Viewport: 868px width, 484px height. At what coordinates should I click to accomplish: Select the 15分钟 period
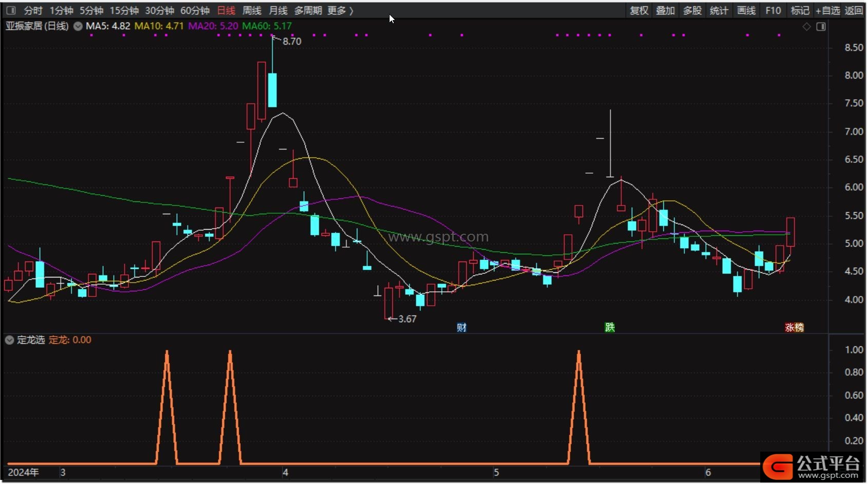pyautogui.click(x=124, y=10)
